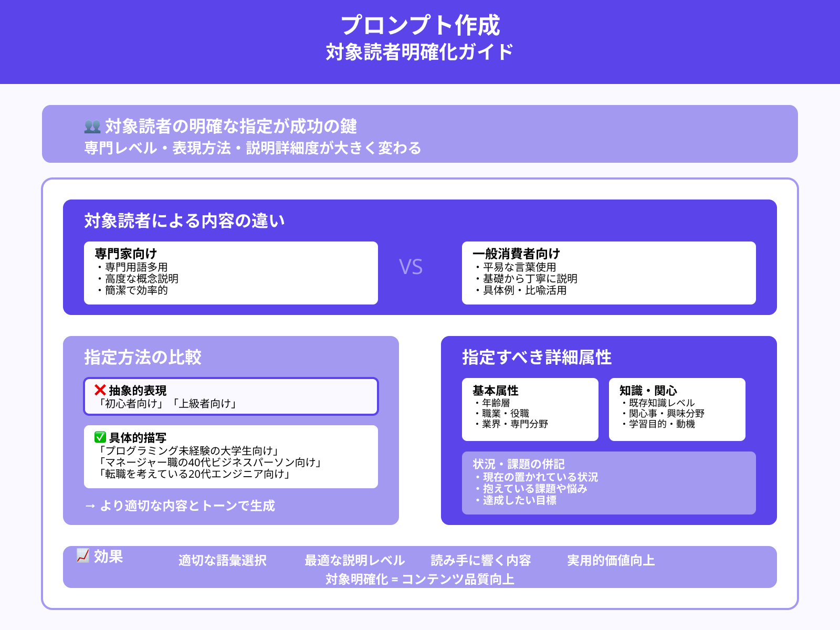This screenshot has height=630, width=840.
Task: Click the text 読み手に響く内容
Action: (x=481, y=561)
